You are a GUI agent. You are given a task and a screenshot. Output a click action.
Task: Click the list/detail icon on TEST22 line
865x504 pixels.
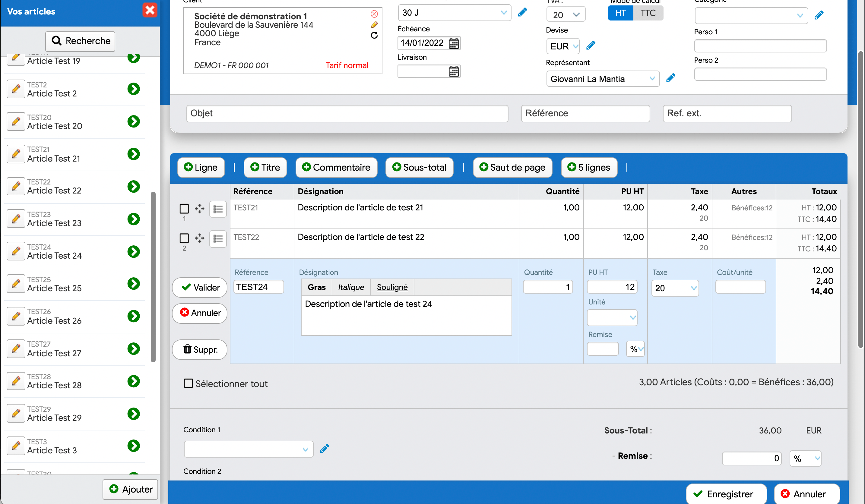(218, 238)
